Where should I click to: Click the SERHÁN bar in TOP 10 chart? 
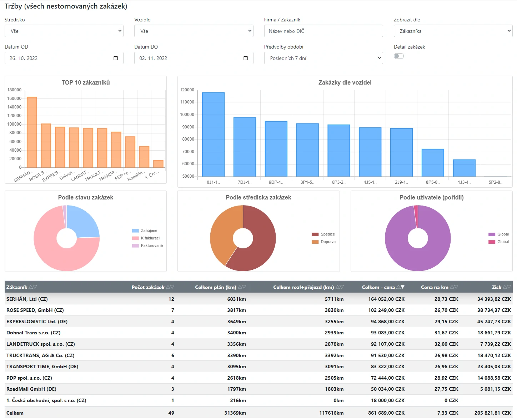click(x=32, y=132)
